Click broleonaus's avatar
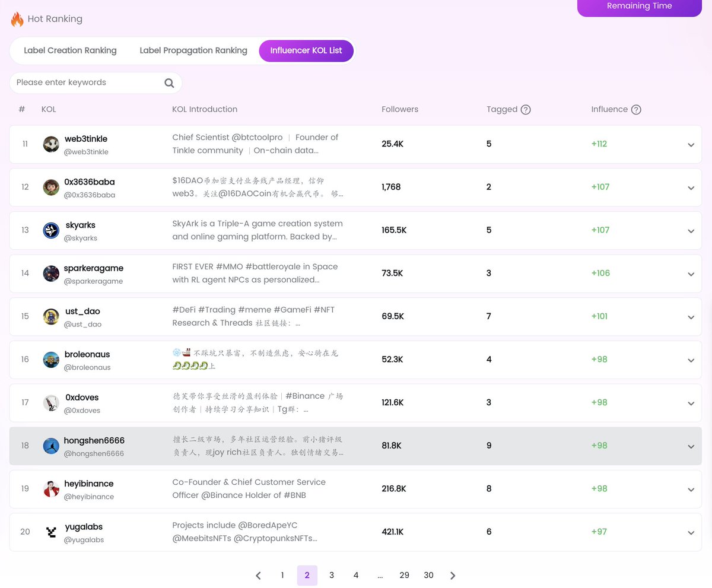The image size is (712, 588). [x=51, y=360]
